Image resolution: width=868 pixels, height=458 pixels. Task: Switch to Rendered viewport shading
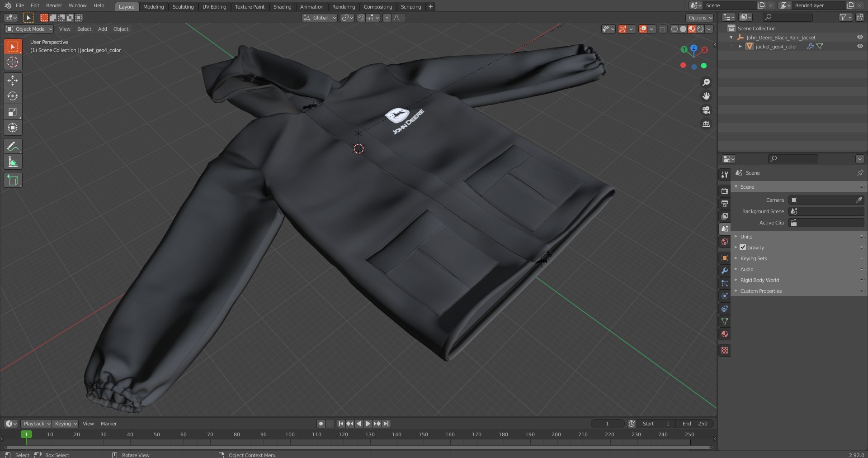point(700,29)
